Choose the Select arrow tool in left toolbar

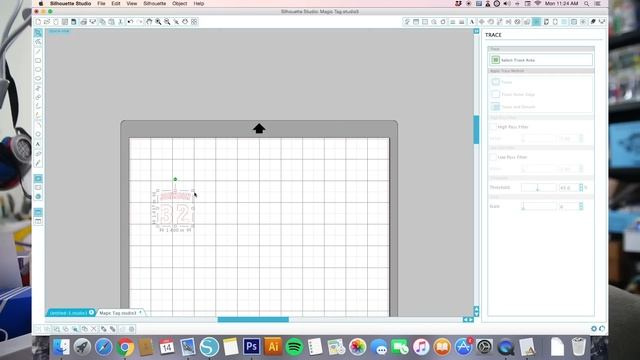[x=38, y=33]
